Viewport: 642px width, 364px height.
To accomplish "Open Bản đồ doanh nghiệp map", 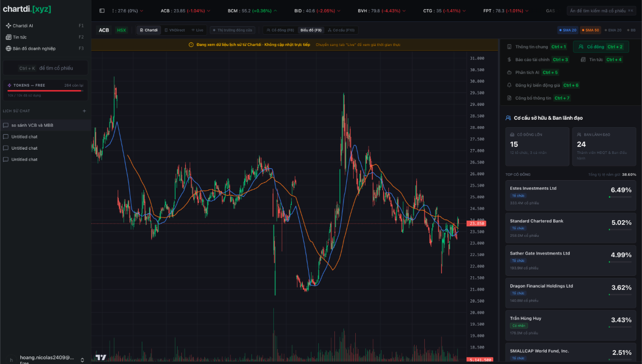I will [44, 49].
